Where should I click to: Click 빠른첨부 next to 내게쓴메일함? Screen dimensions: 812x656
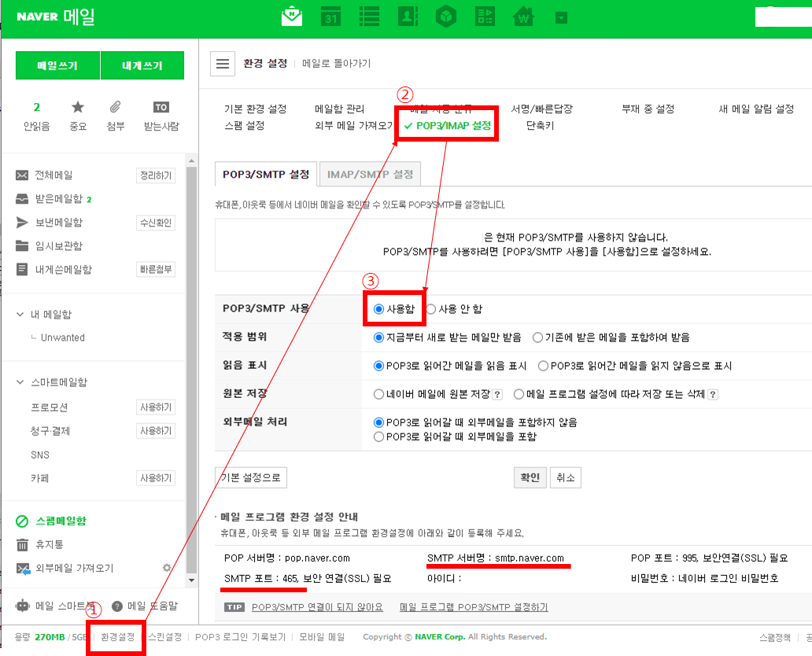pyautogui.click(x=156, y=269)
